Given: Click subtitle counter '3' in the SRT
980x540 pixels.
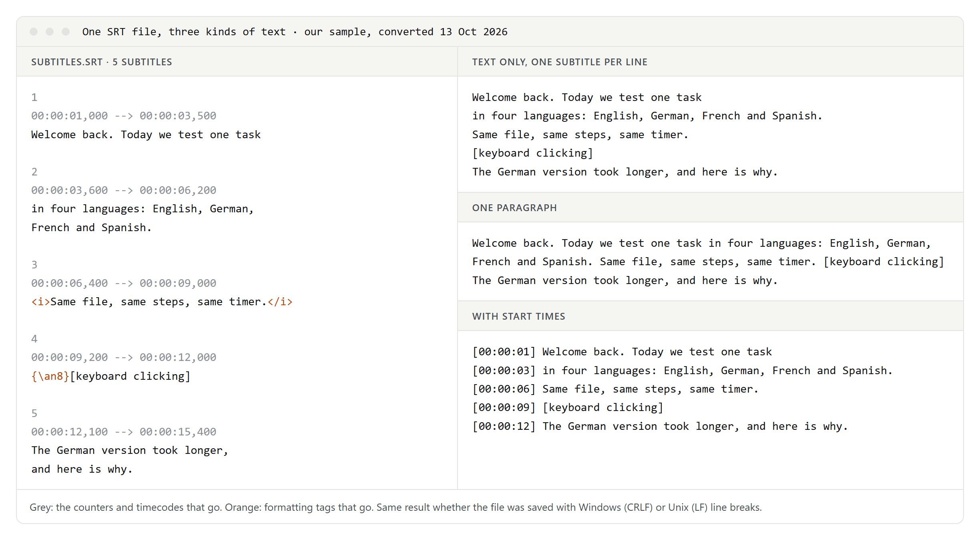Looking at the screenshot, I should (34, 265).
